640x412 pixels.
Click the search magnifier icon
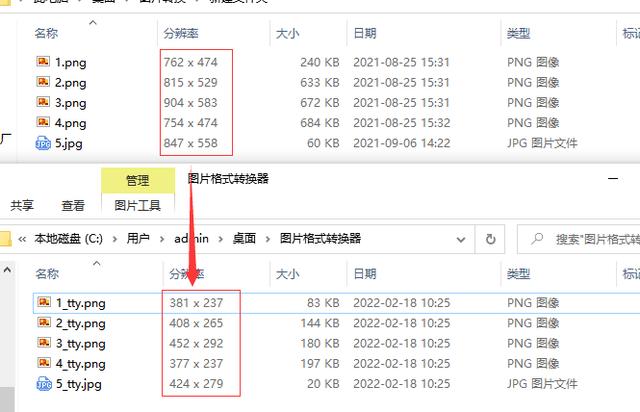(537, 238)
